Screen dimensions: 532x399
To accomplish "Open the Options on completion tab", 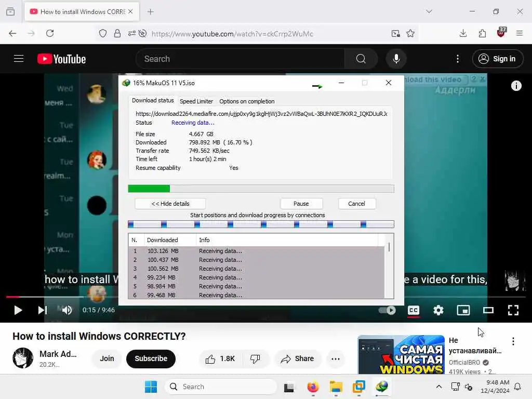I will (247, 101).
